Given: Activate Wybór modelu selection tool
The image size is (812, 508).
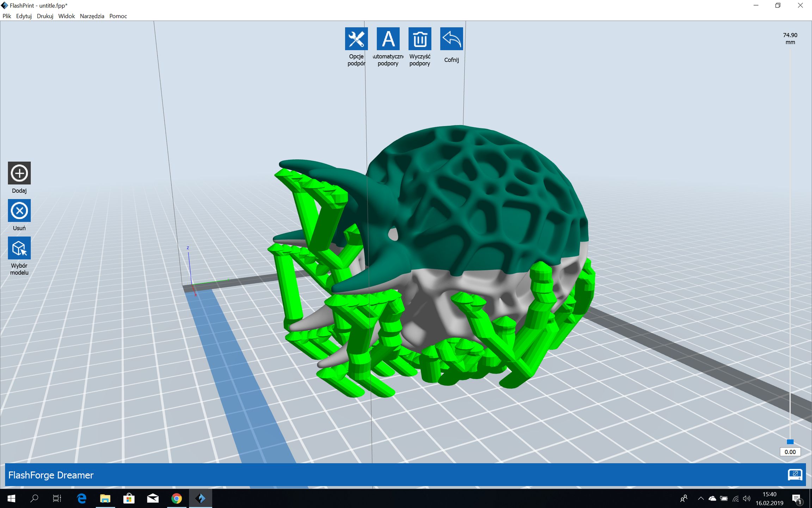Looking at the screenshot, I should (x=19, y=248).
